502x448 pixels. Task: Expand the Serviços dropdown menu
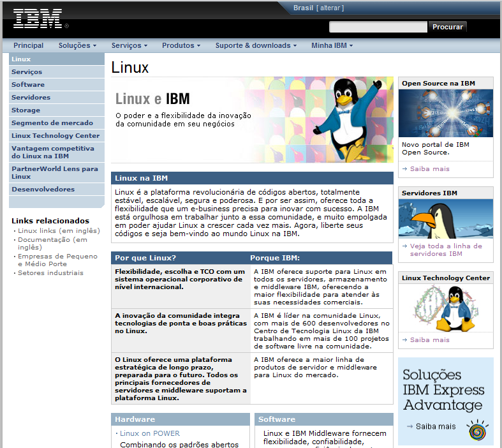tap(129, 45)
